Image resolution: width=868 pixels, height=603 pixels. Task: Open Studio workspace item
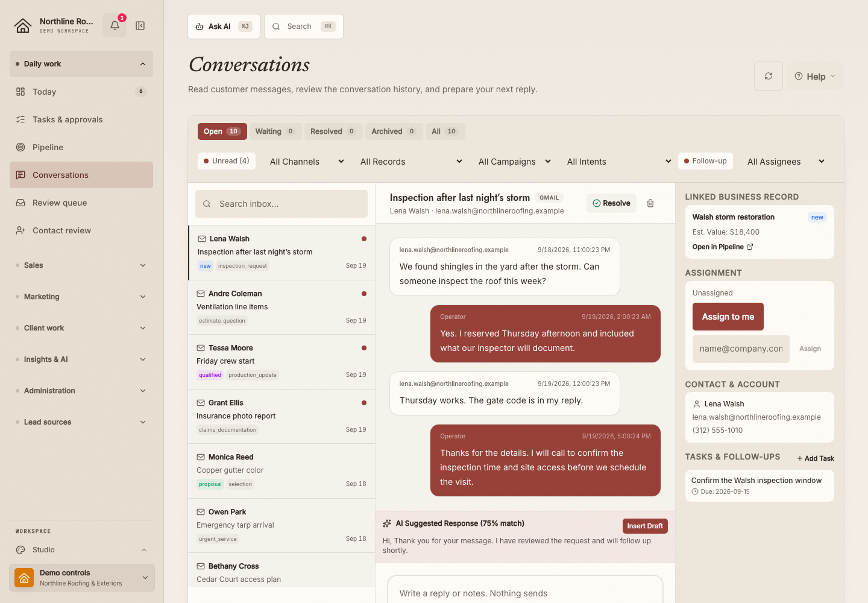81,550
